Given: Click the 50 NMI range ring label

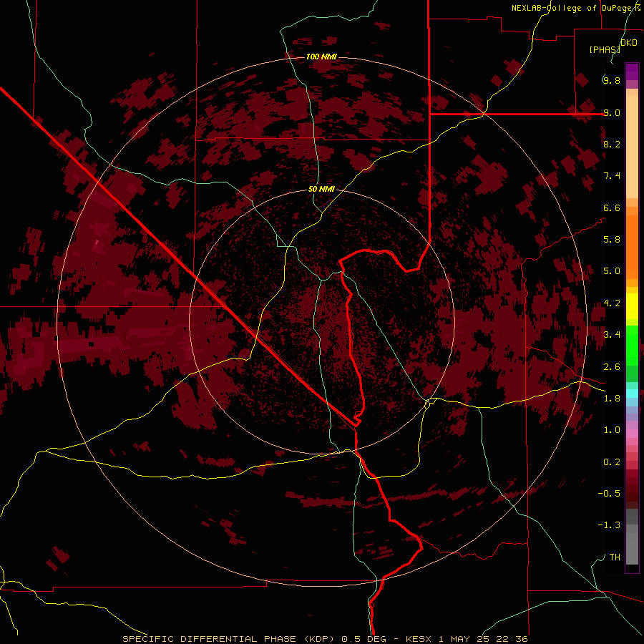Looking at the screenshot, I should 321,190.
